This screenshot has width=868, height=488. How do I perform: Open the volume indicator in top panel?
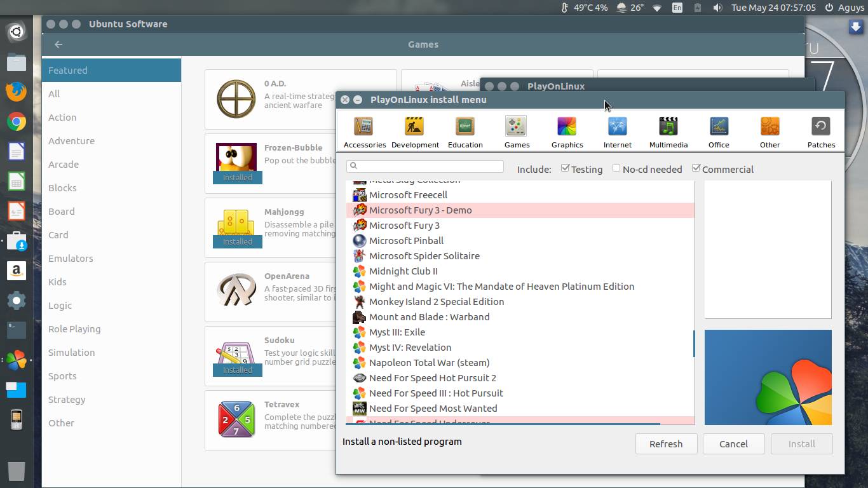pyautogui.click(x=717, y=8)
